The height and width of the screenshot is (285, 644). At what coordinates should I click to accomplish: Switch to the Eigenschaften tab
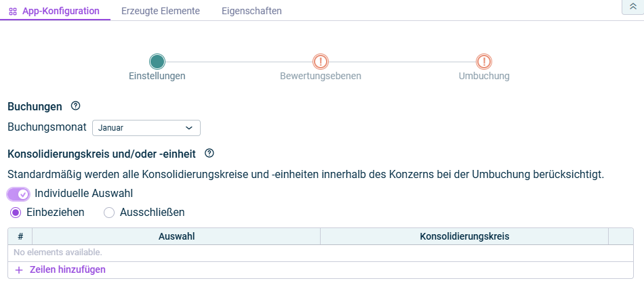tap(251, 11)
